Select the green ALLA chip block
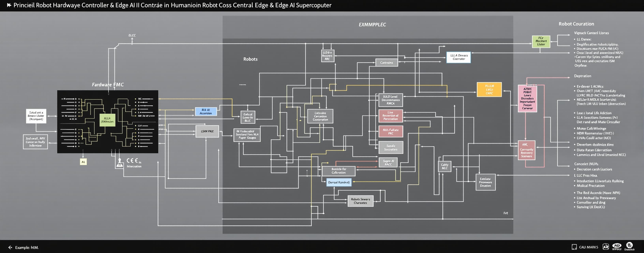The height and width of the screenshot is (253, 644). coord(107,120)
